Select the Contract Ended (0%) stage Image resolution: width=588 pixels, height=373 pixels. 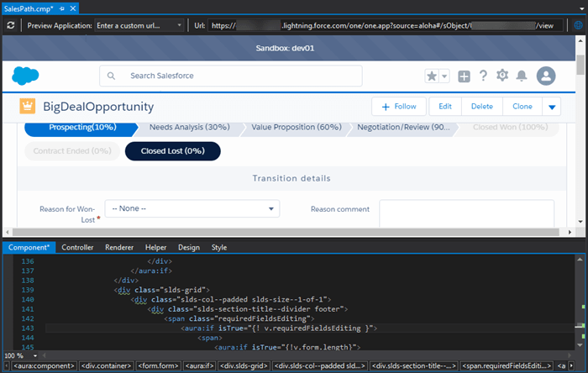click(72, 151)
